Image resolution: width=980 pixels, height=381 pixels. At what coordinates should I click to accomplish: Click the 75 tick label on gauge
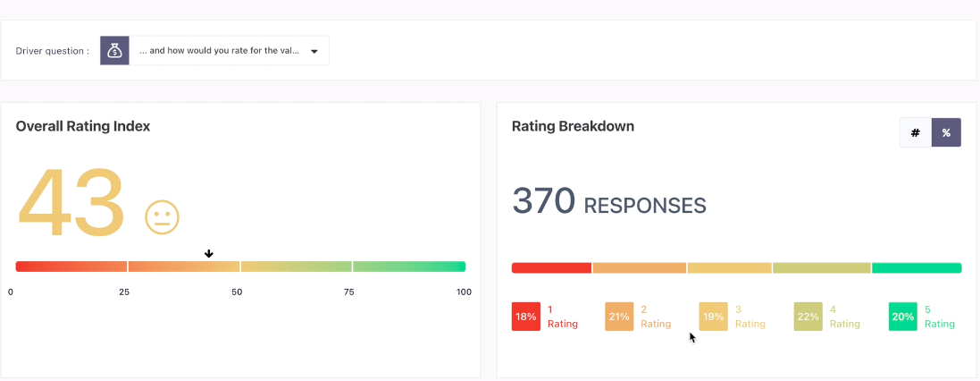348,292
